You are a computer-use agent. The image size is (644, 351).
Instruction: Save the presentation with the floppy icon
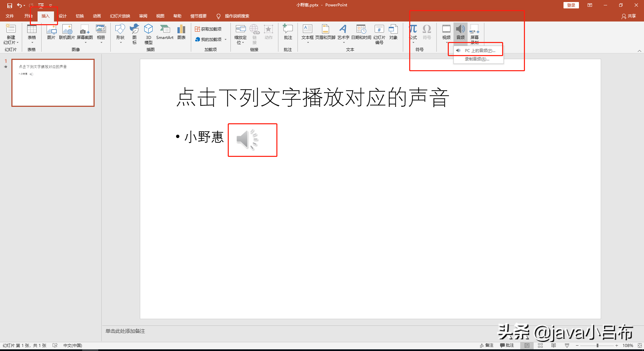click(10, 5)
